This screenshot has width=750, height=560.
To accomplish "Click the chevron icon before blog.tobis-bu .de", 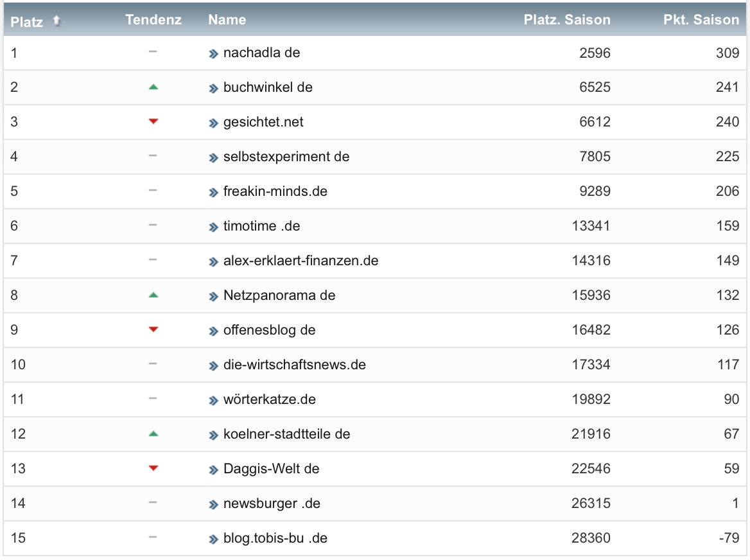I will (213, 539).
